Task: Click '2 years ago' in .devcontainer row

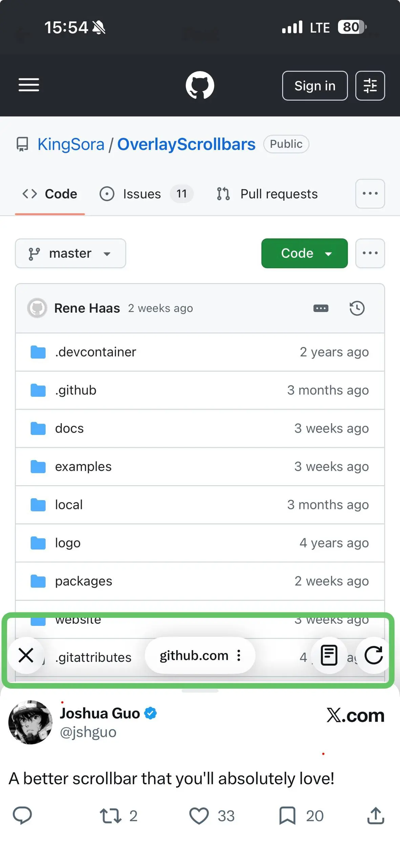Action: coord(334,352)
